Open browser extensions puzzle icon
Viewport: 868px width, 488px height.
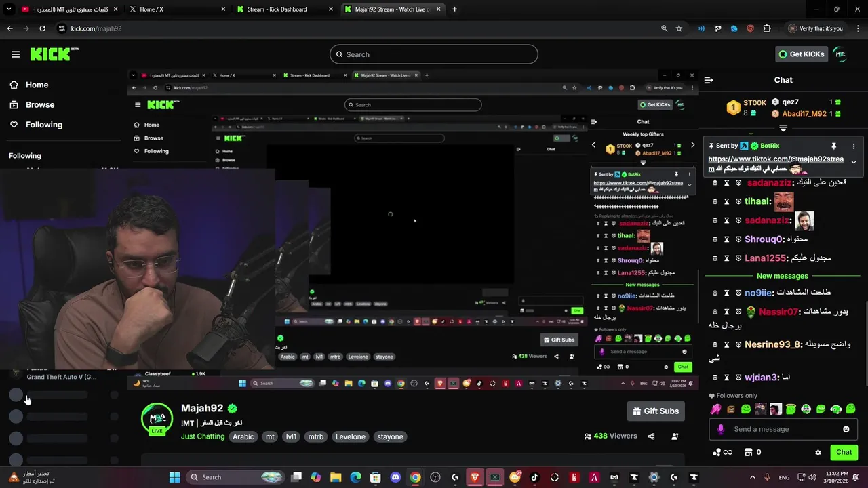coord(767,28)
